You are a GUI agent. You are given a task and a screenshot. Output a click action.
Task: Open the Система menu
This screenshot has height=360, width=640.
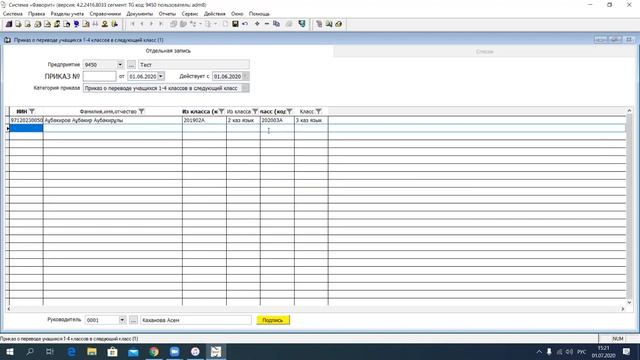[13, 14]
